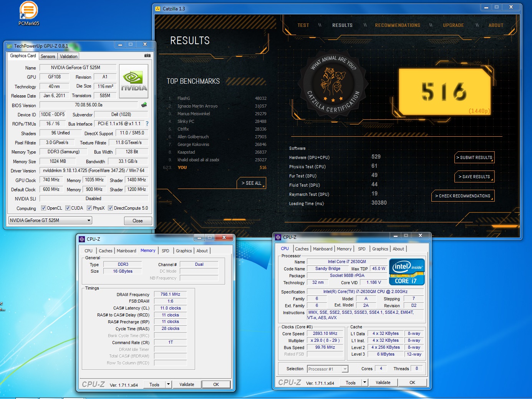Image resolution: width=532 pixels, height=399 pixels.
Task: Open the UPGRADE menu in Catzilla
Action: [453, 25]
